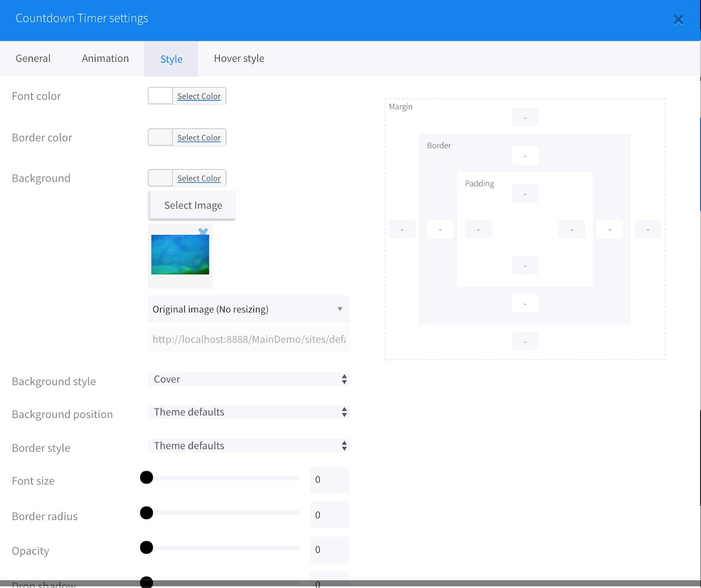This screenshot has width=701, height=588.
Task: Click the Border top value box
Action: [525, 156]
